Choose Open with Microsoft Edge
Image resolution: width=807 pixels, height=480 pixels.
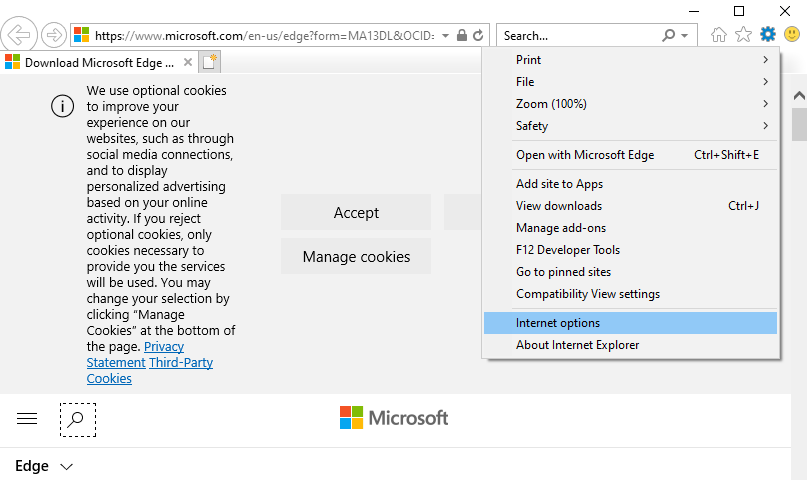630,155
